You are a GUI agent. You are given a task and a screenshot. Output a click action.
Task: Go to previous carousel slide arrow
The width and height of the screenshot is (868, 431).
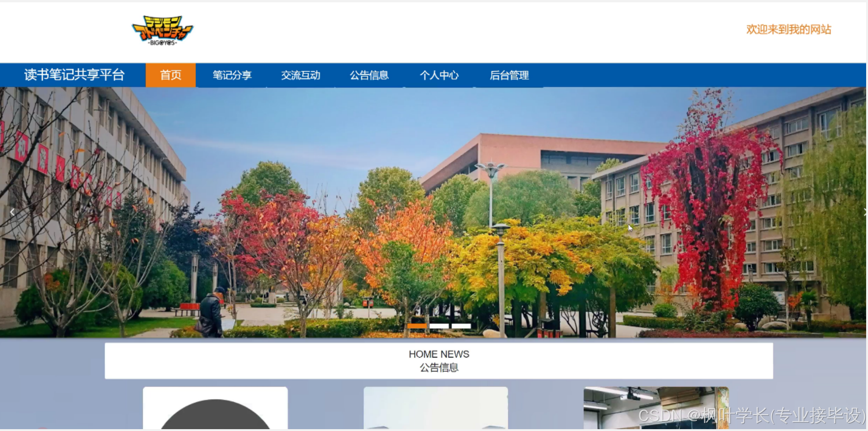click(x=12, y=212)
